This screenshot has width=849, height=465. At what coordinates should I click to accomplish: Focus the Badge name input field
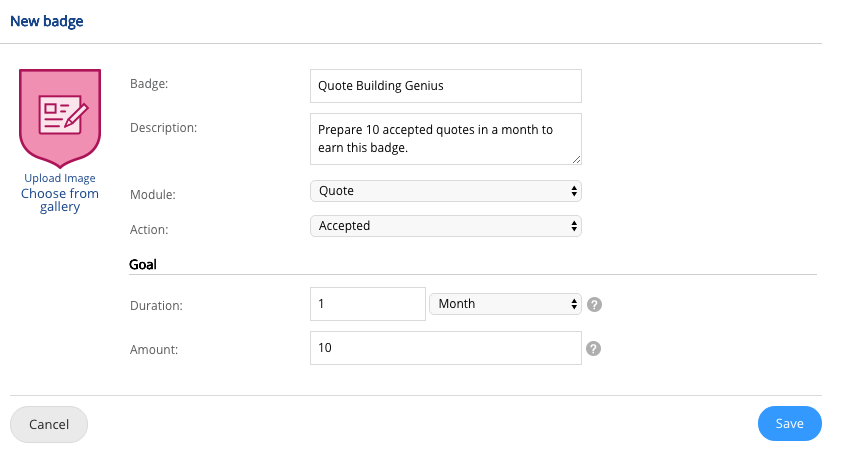tap(446, 86)
